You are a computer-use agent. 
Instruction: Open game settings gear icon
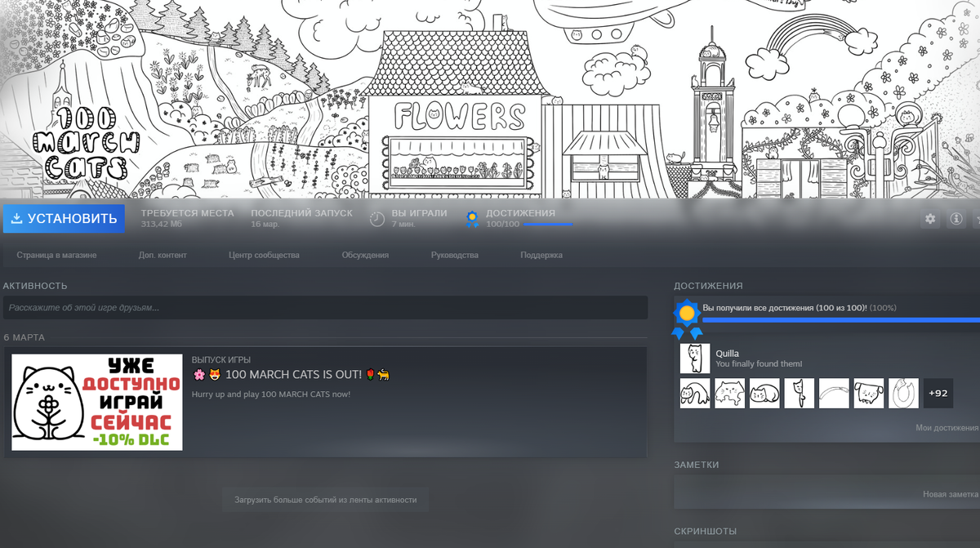pyautogui.click(x=930, y=219)
